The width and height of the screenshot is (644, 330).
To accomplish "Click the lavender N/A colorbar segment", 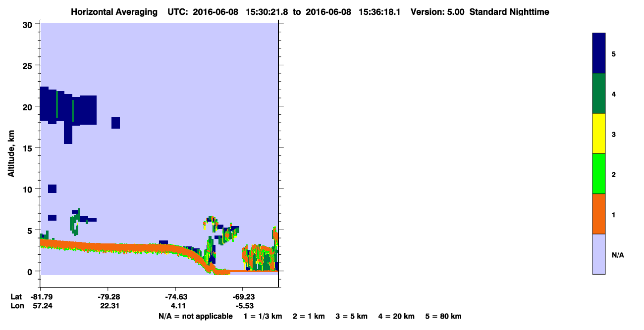I will coord(599,254).
